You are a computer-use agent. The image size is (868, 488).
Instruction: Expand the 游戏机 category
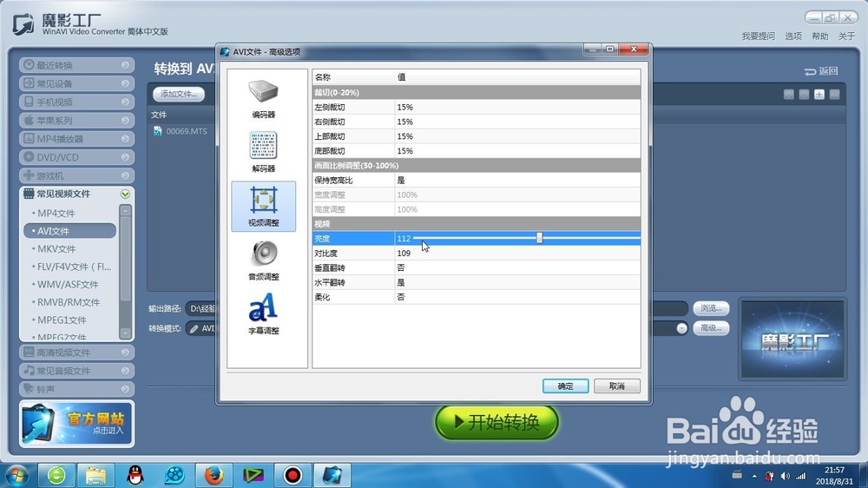(x=77, y=175)
